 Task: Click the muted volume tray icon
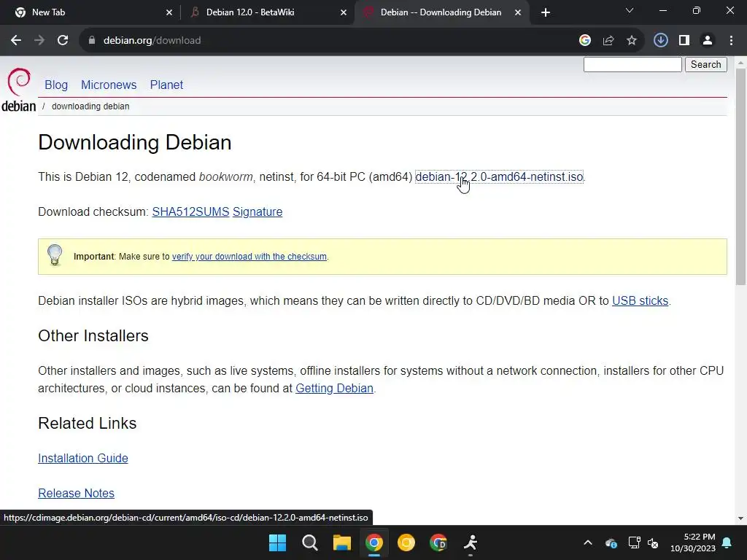(653, 542)
